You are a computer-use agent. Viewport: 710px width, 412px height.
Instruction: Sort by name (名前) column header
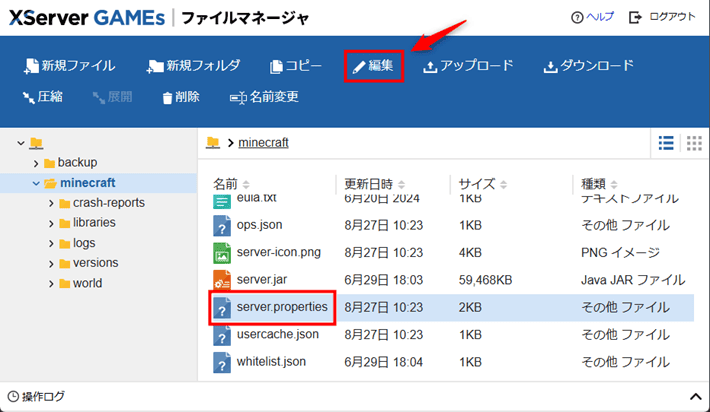231,184
